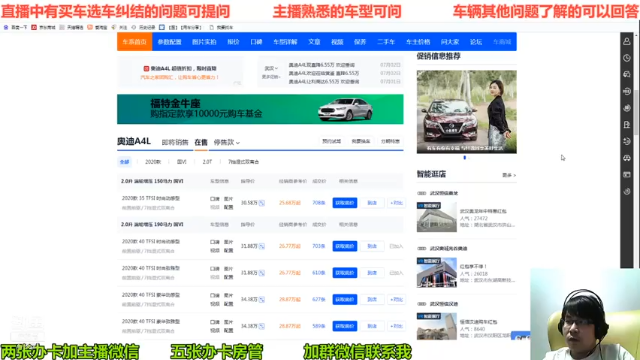The height and width of the screenshot is (360, 640).
Task: Open the 文章 tab
Action: click(314, 42)
